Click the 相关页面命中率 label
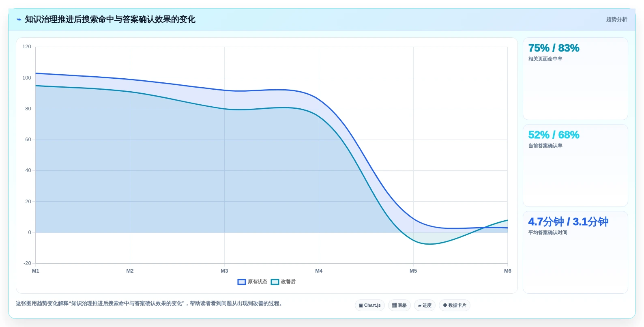Screen dimensions: 644x327 coord(545,59)
